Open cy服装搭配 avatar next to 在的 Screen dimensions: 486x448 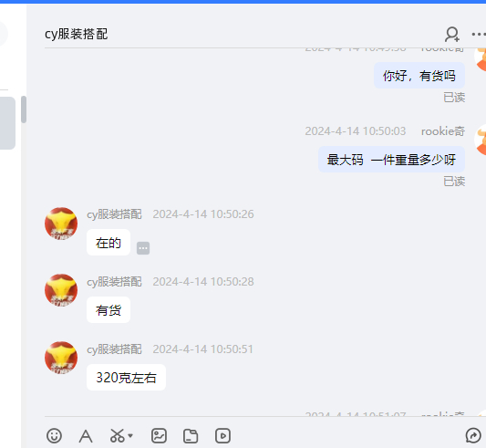pyautogui.click(x=61, y=224)
